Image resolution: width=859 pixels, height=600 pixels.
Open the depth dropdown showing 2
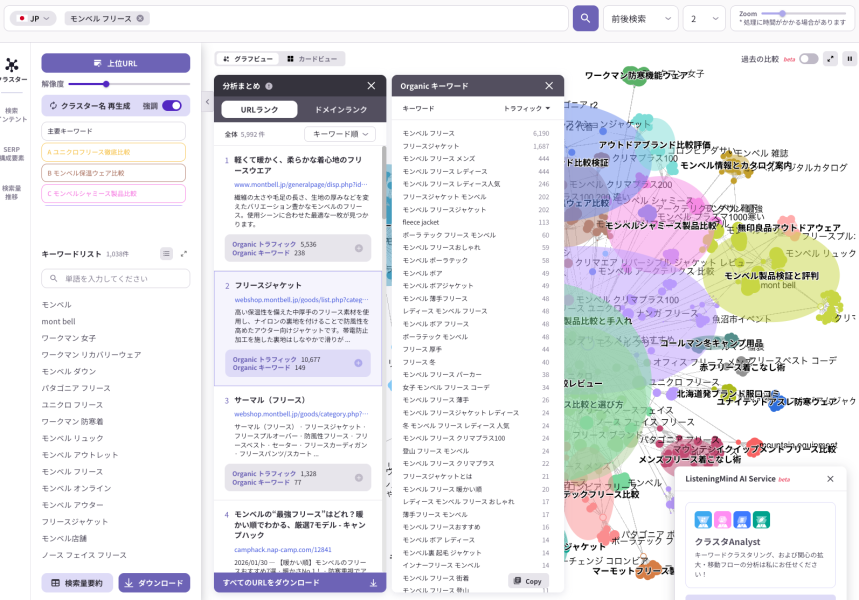[x=704, y=19]
